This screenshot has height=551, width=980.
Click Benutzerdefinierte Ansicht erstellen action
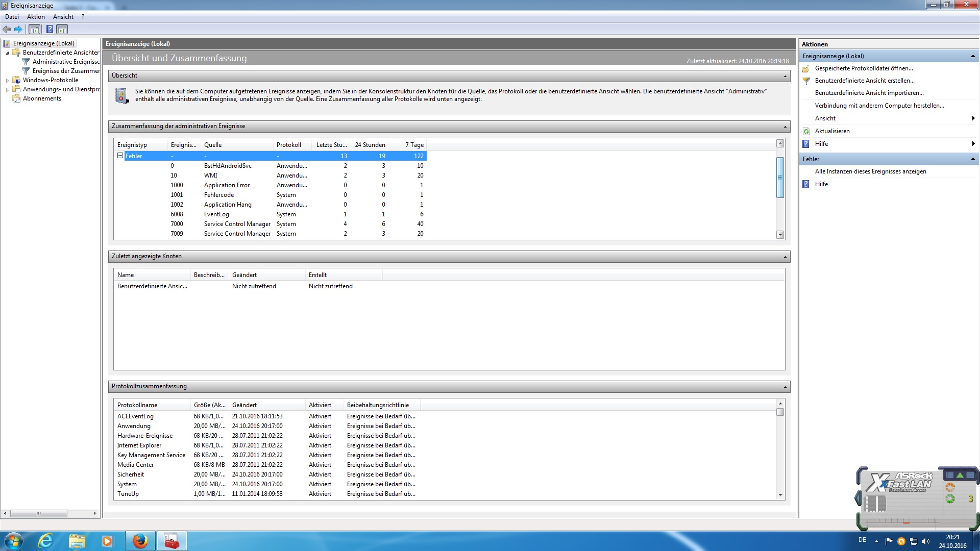(864, 81)
